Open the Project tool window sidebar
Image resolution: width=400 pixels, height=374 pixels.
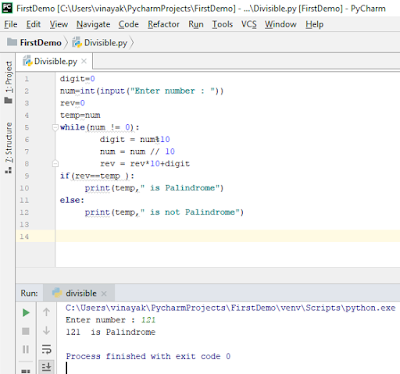click(x=8, y=82)
